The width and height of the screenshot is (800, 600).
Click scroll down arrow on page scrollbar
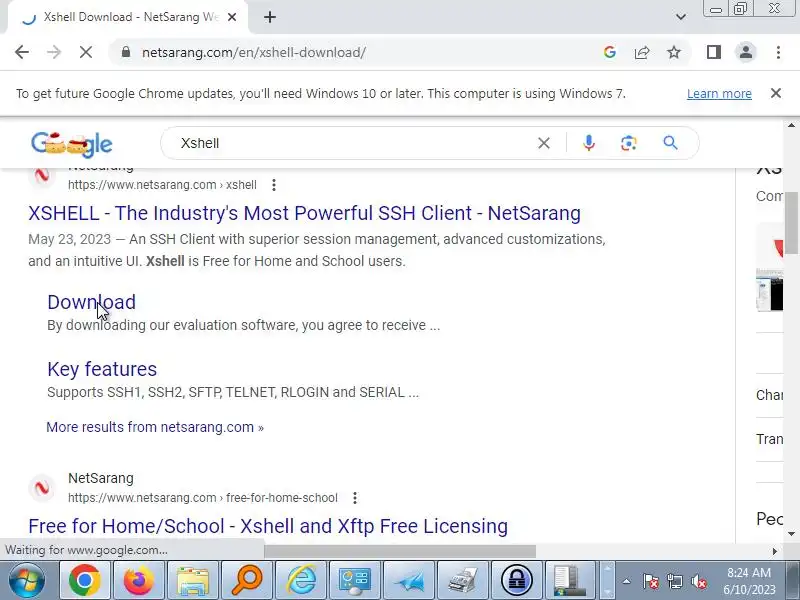(791, 534)
